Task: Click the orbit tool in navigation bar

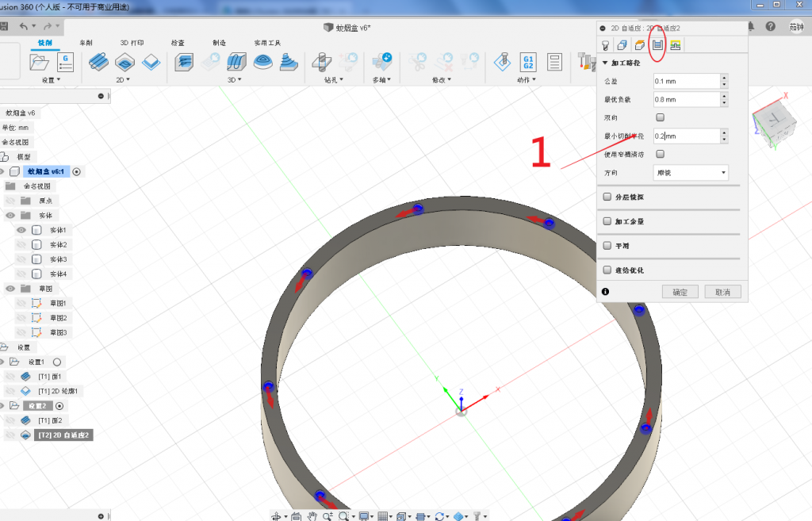Action: [277, 515]
